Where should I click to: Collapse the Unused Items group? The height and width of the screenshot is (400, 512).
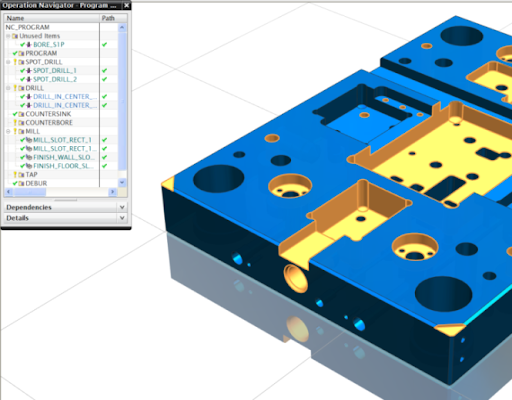coord(8,36)
